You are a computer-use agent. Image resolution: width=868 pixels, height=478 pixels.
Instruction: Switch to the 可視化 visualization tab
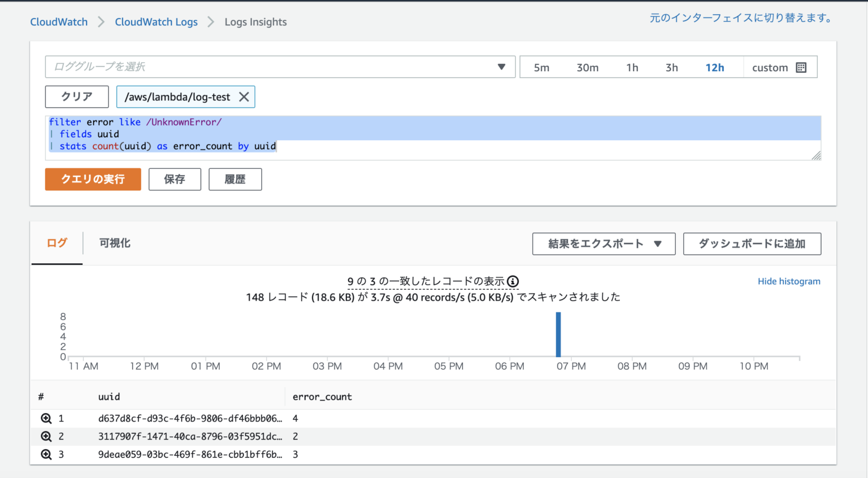coord(114,243)
